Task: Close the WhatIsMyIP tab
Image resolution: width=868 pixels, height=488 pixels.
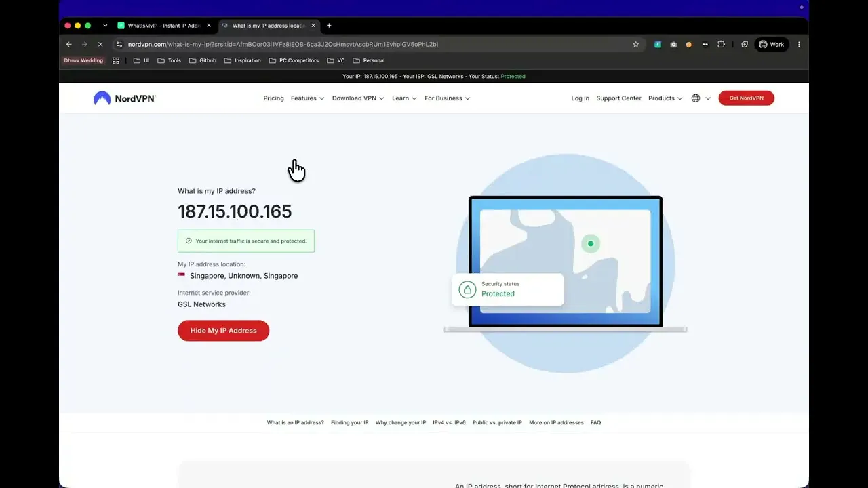Action: (x=209, y=26)
